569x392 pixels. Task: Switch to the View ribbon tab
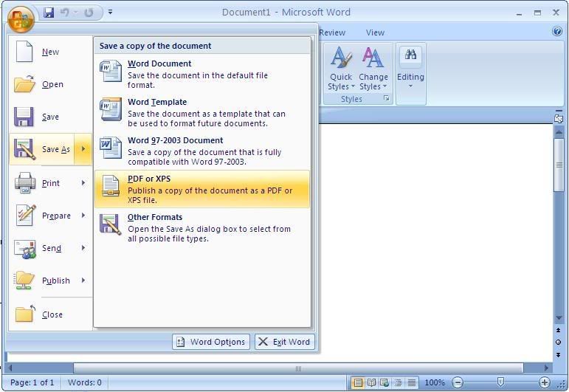click(x=375, y=32)
